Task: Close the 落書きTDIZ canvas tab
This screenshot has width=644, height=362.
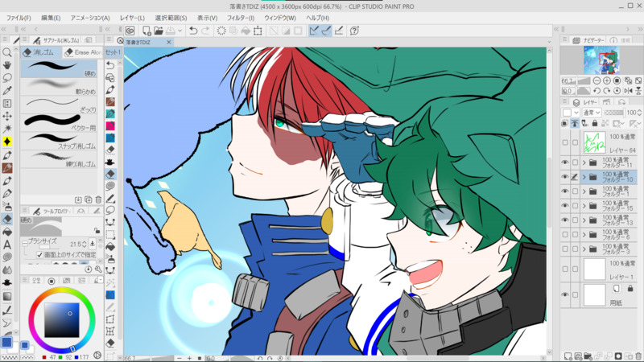Action: [x=168, y=43]
